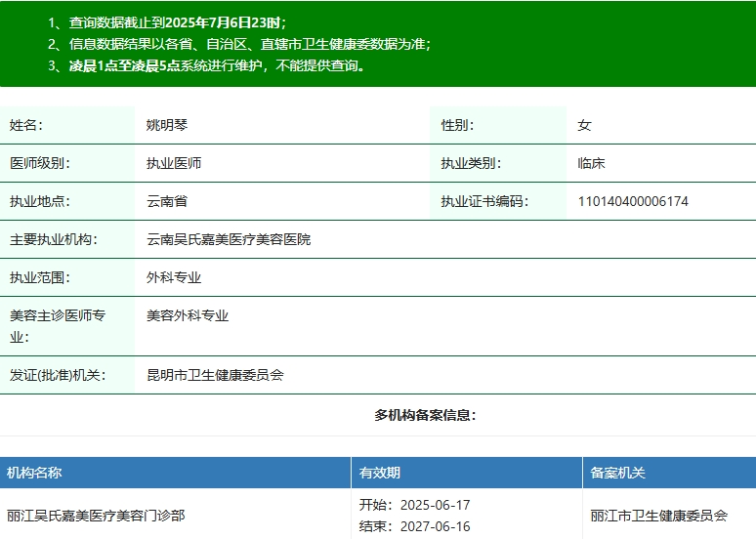This screenshot has height=539, width=756.
Task: Select the gender value 女
Action: [x=584, y=125]
